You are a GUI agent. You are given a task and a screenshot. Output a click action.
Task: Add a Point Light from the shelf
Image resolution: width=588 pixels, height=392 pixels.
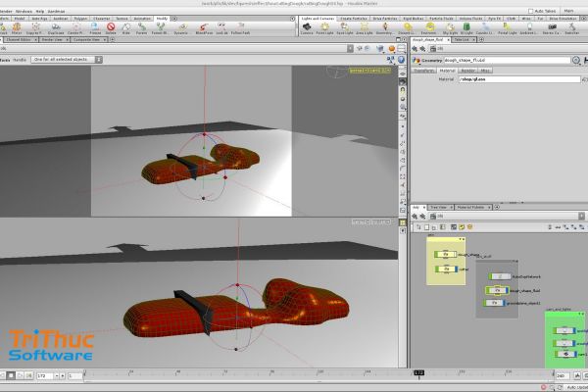[324, 28]
